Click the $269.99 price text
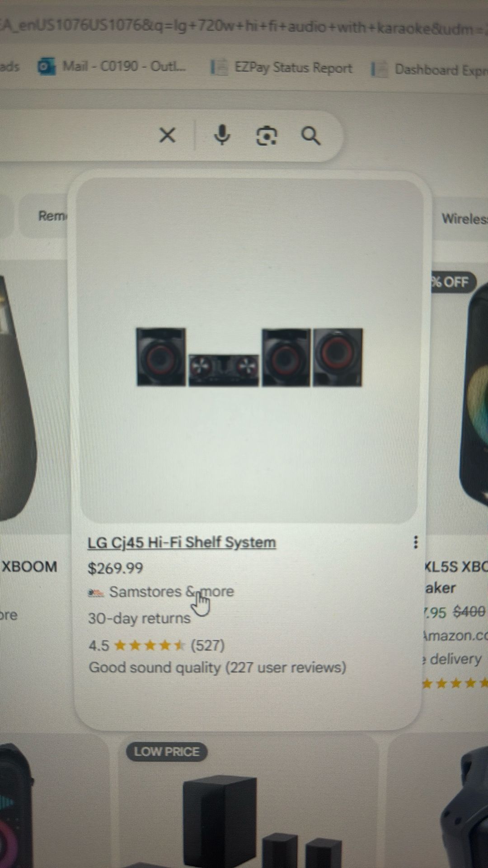This screenshot has height=868, width=488. pos(115,568)
